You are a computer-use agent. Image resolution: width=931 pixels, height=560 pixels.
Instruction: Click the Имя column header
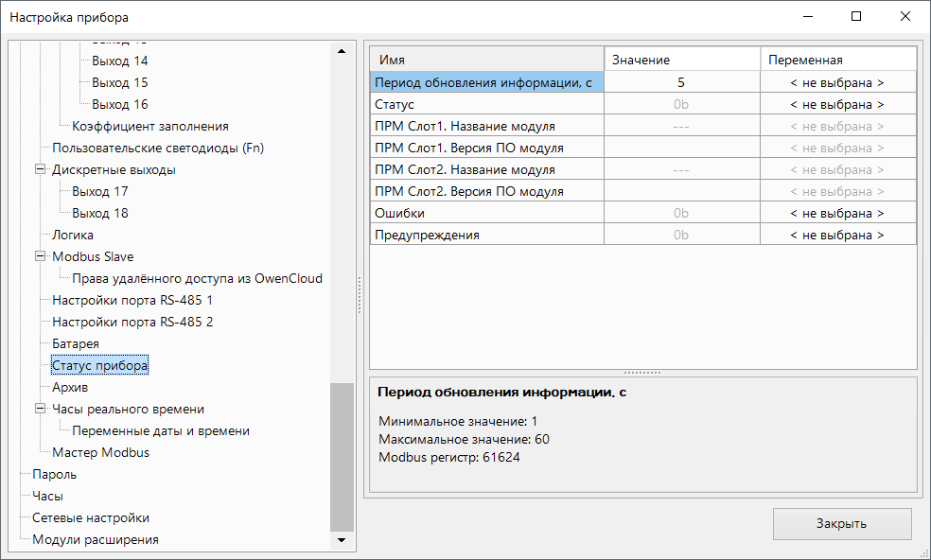tap(486, 61)
